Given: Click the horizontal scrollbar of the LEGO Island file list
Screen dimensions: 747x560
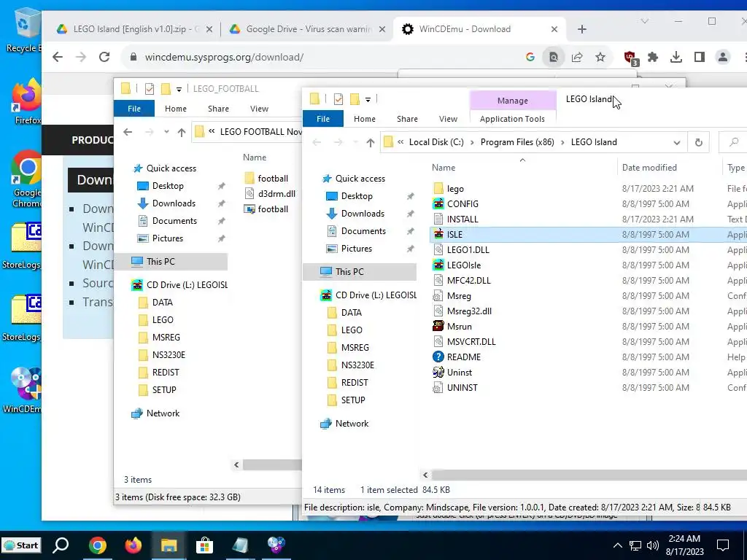Looking at the screenshot, I should 589,475.
